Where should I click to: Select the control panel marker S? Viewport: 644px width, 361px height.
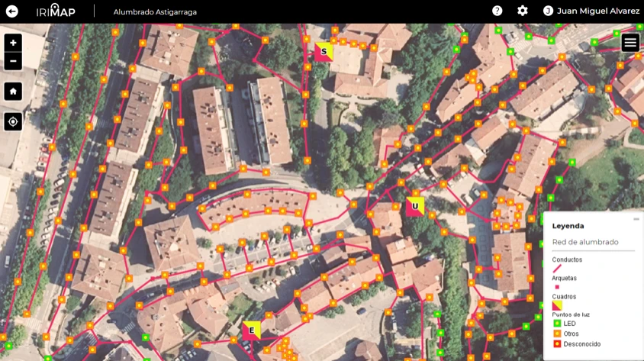click(x=324, y=52)
